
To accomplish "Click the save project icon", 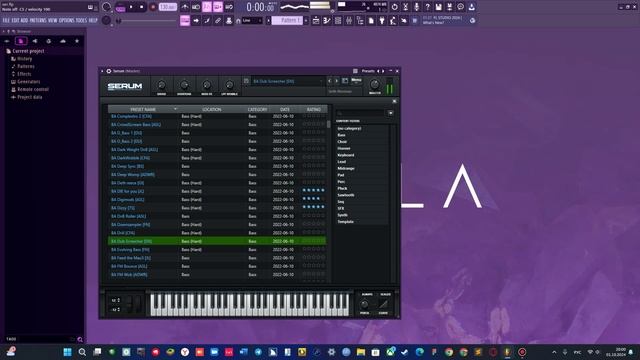I will (x=438, y=7).
